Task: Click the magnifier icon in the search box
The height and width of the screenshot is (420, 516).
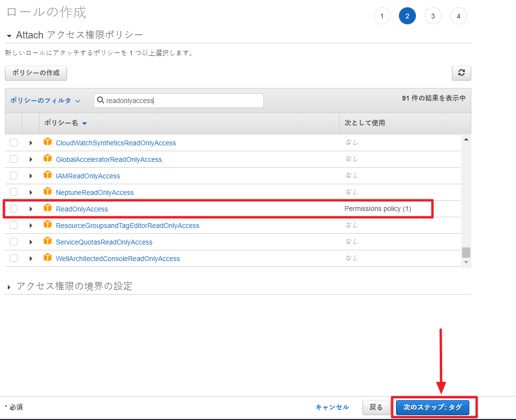Action: 101,101
